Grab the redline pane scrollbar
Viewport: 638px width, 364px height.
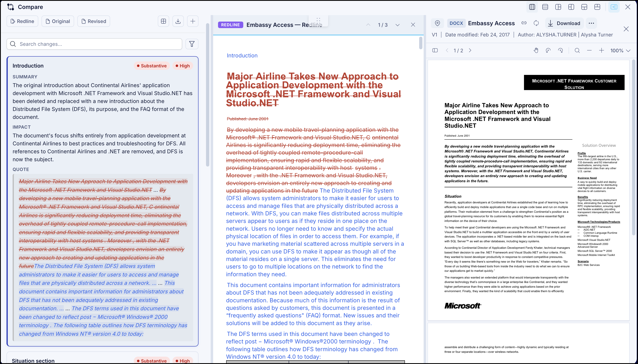coord(421,43)
